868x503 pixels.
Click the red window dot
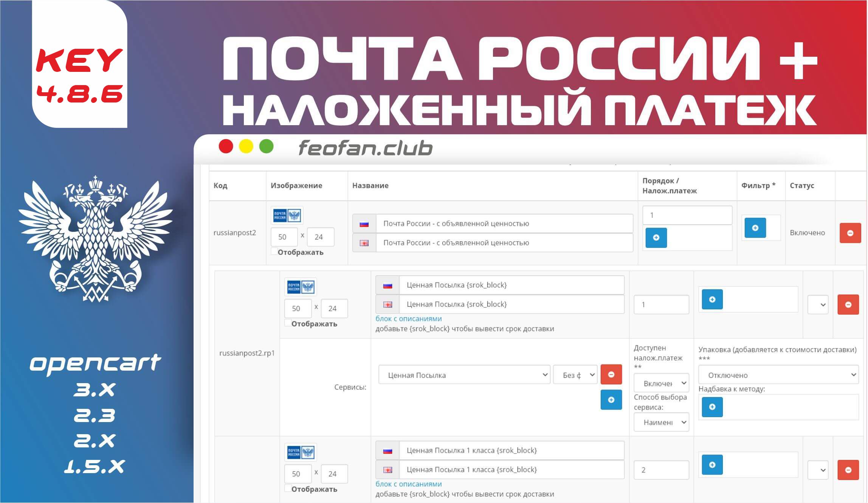tap(226, 146)
